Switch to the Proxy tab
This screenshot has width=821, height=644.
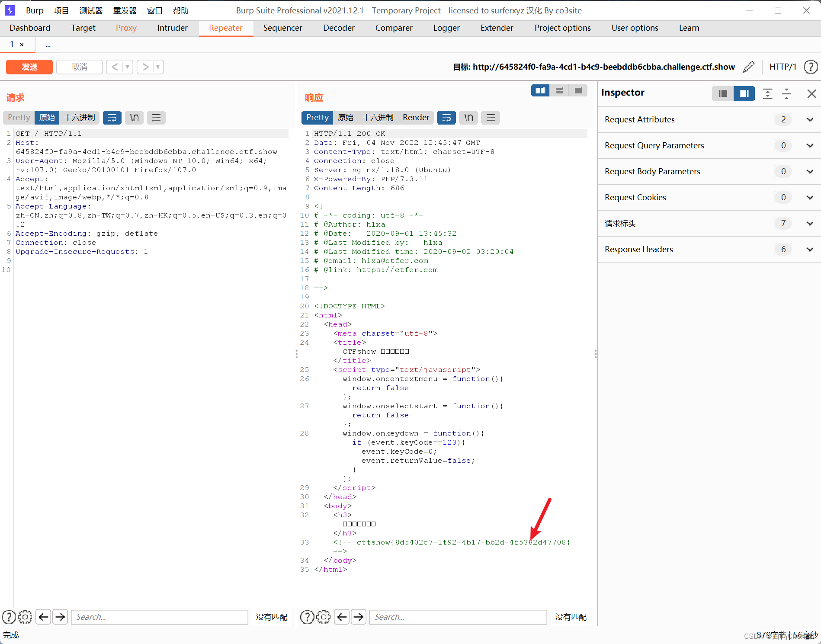tap(126, 28)
